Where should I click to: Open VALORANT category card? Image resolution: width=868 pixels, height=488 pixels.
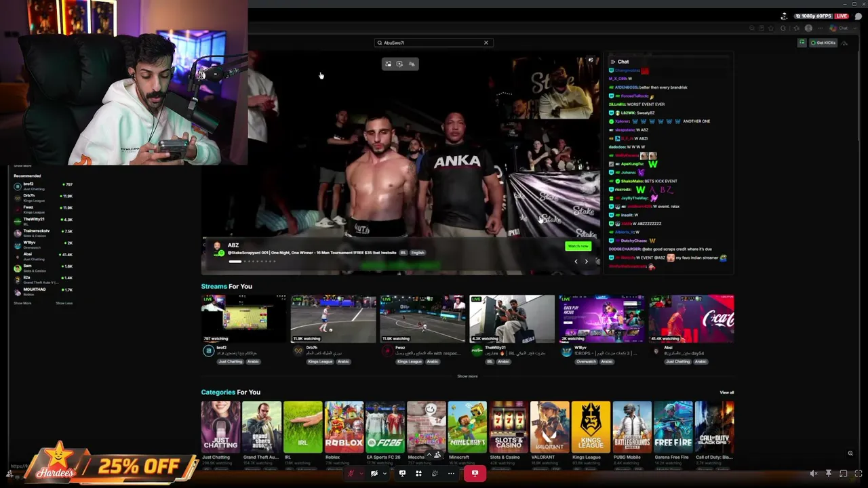pos(549,427)
